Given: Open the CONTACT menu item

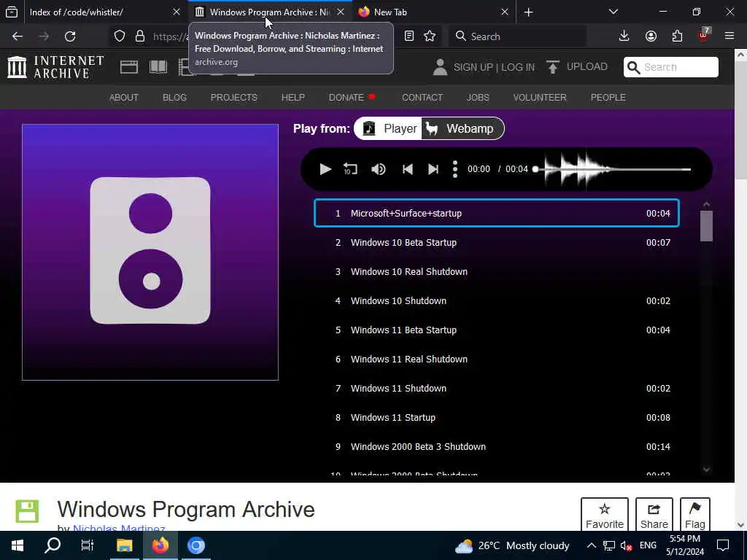Looking at the screenshot, I should [x=422, y=97].
